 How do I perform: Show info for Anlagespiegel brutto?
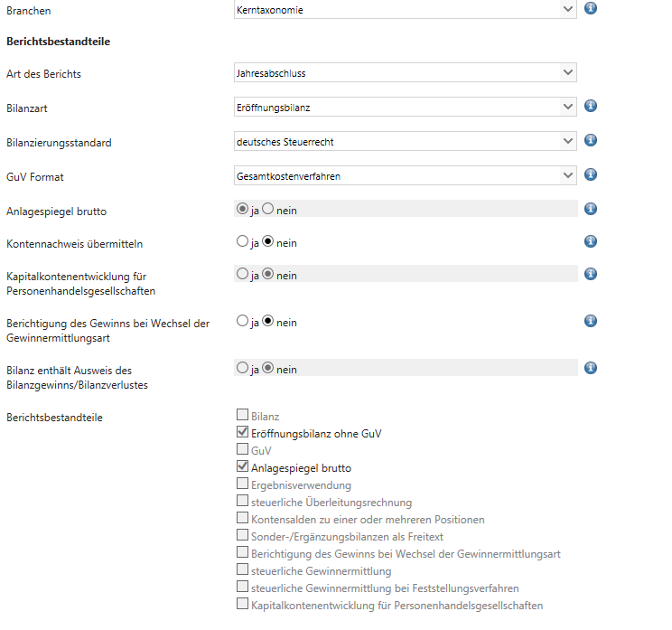[592, 209]
